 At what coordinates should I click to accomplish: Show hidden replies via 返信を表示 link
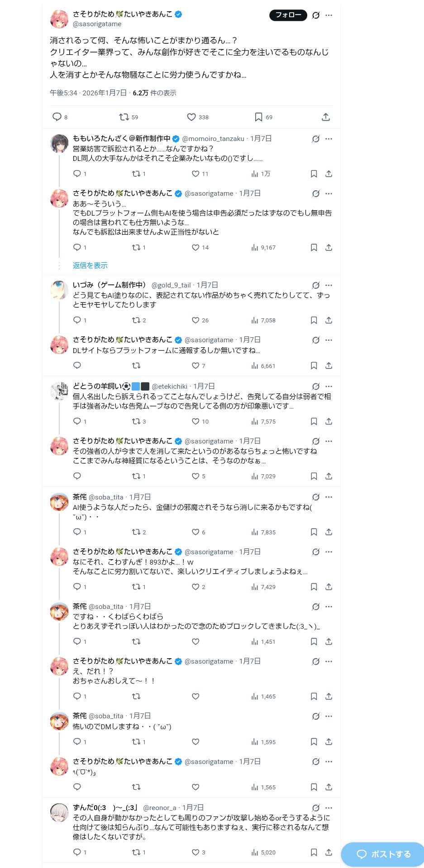click(x=90, y=265)
